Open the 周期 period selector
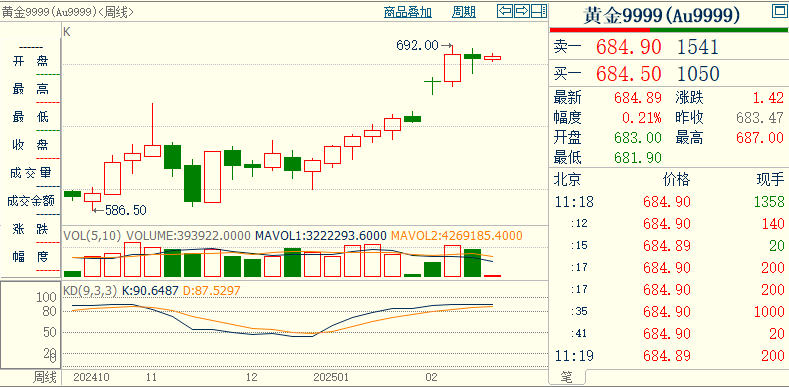This screenshot has width=789, height=387. point(463,12)
